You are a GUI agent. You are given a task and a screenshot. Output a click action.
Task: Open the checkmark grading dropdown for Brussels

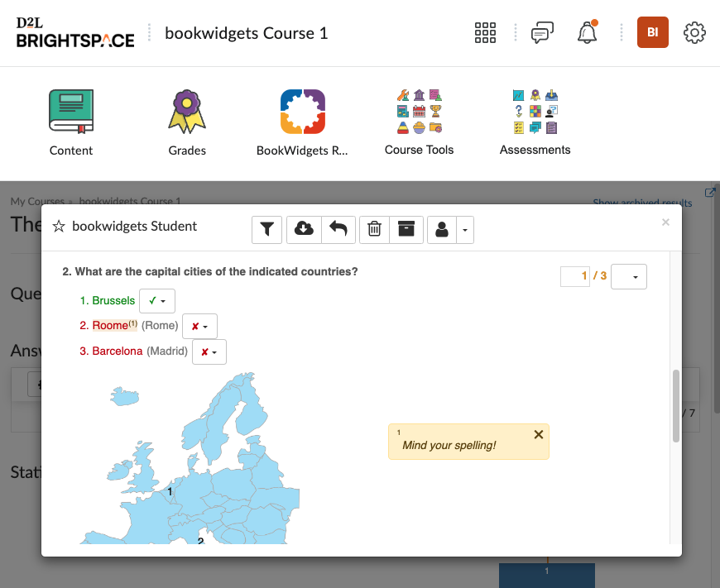pyautogui.click(x=157, y=301)
